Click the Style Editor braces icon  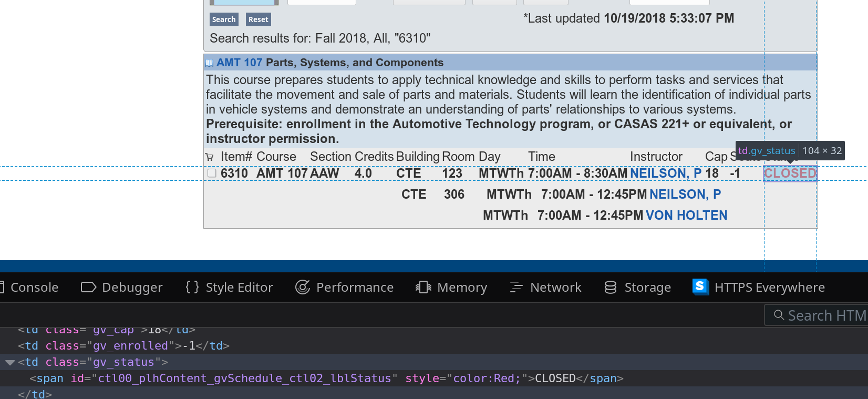[192, 287]
